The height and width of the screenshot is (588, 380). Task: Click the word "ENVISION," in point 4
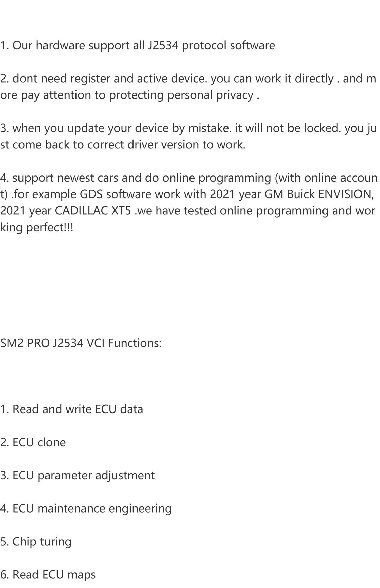click(346, 194)
